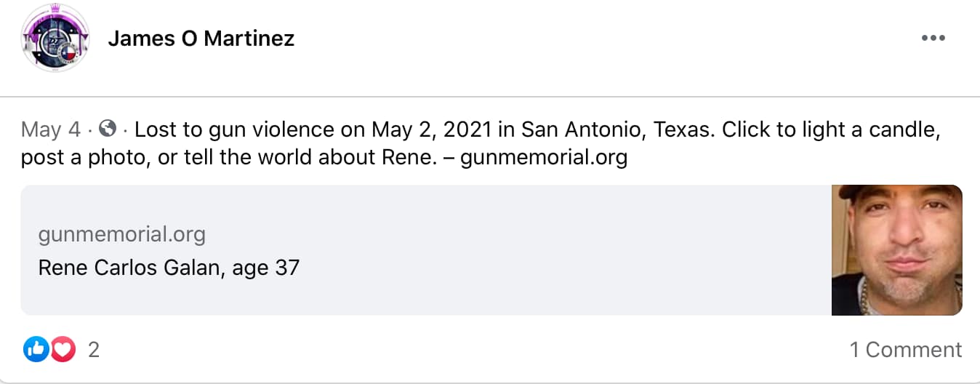Click the red heart Love reaction icon
Image resolution: width=980 pixels, height=384 pixels.
point(63,350)
